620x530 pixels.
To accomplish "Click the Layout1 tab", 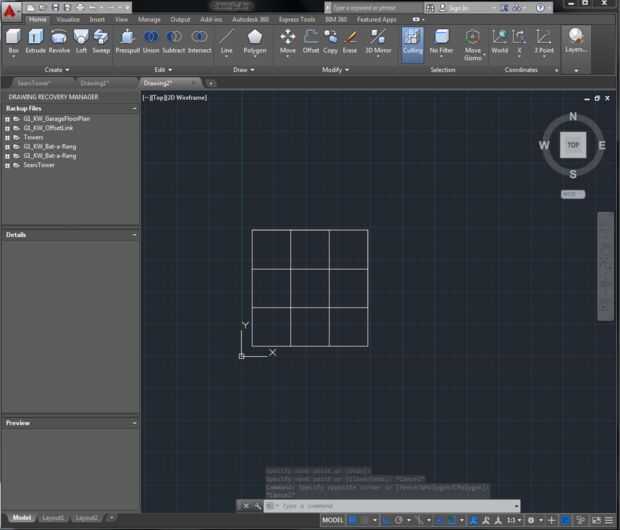I will coord(53,518).
